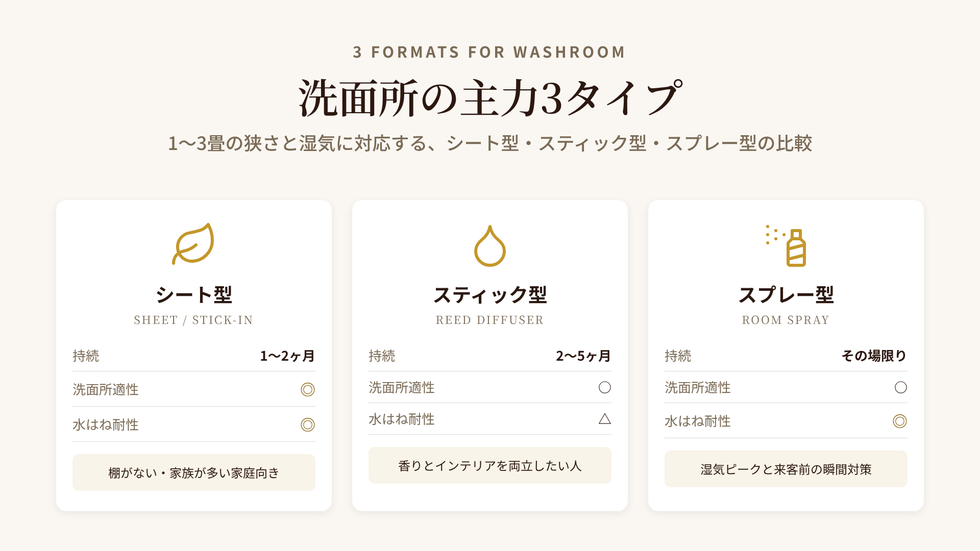
Task: Click the double circle rating for スプレー型 水はね耐性
Action: (x=900, y=421)
